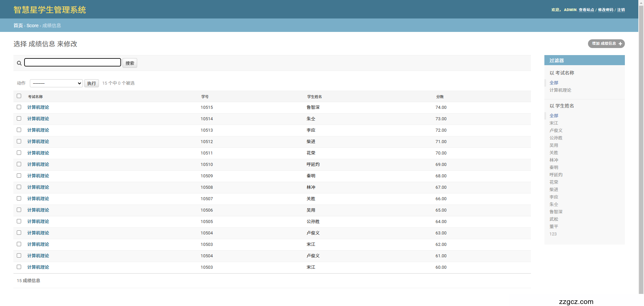Sort by 学号 column header
644x306 pixels.
pyautogui.click(x=205, y=97)
